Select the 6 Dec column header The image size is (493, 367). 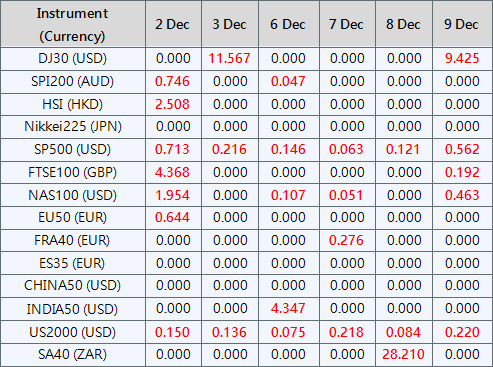click(288, 24)
